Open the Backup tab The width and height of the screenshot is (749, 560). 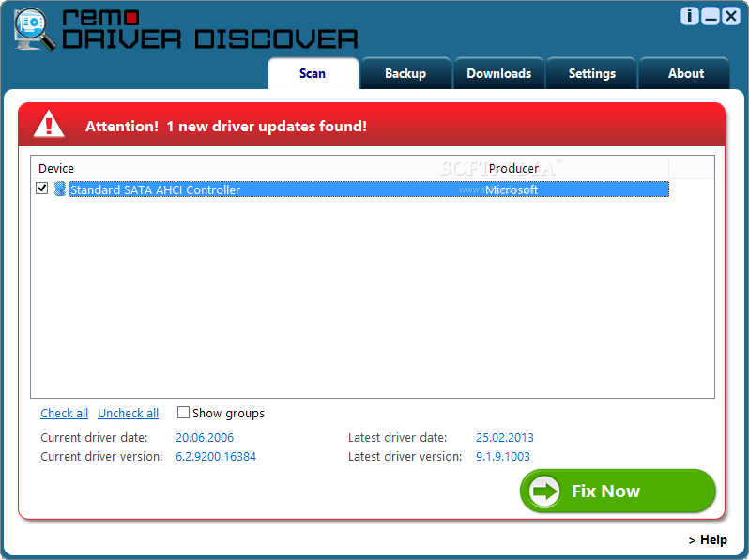coord(405,73)
